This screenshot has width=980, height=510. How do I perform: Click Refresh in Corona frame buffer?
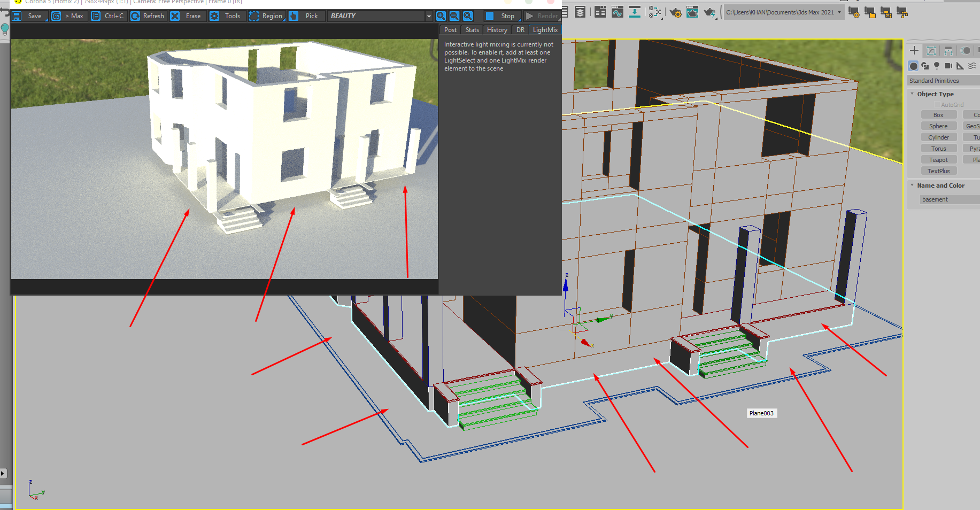tap(148, 16)
